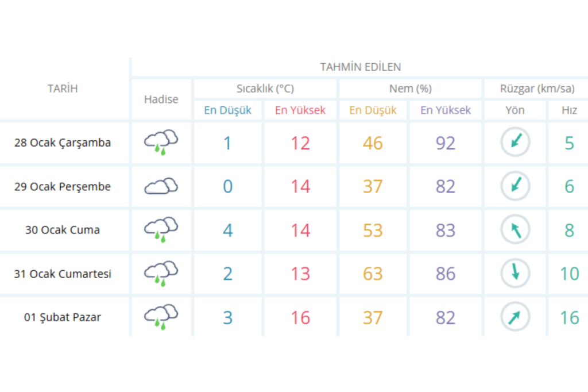588x392 pixels.
Task: Click wind direction compass for 29 Ocak Perşembe
Action: [x=515, y=186]
